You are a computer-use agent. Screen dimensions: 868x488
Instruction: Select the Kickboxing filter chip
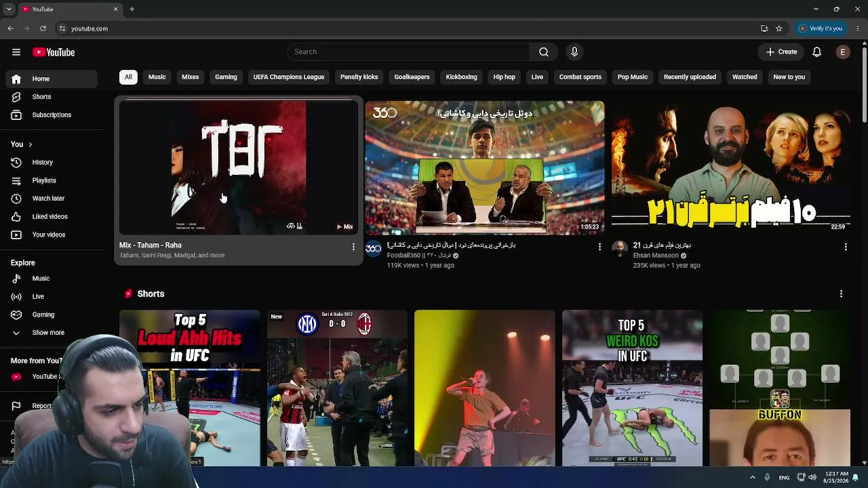click(x=462, y=77)
